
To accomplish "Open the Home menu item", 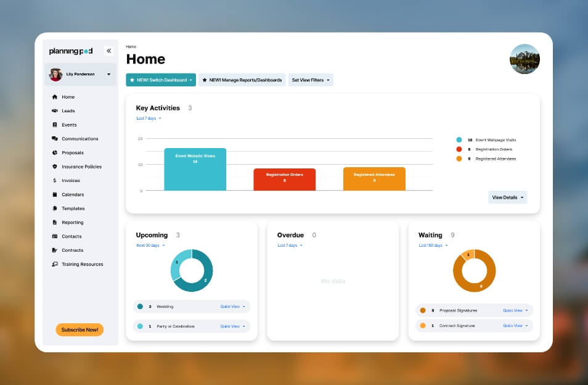I will [x=68, y=97].
